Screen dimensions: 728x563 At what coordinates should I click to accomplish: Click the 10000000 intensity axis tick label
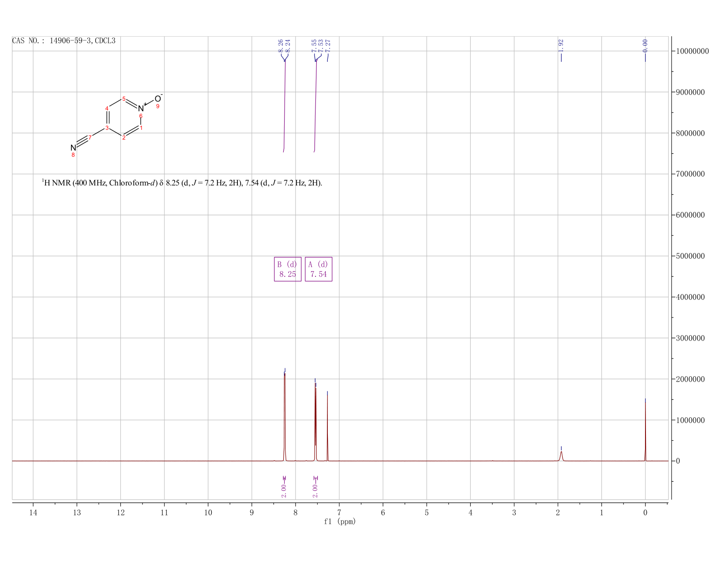691,51
